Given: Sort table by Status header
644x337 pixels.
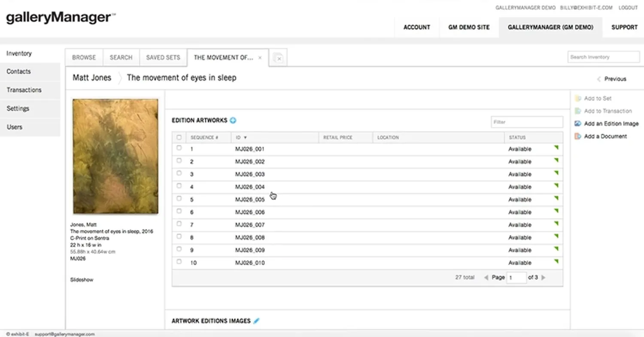Looking at the screenshot, I should [x=517, y=138].
